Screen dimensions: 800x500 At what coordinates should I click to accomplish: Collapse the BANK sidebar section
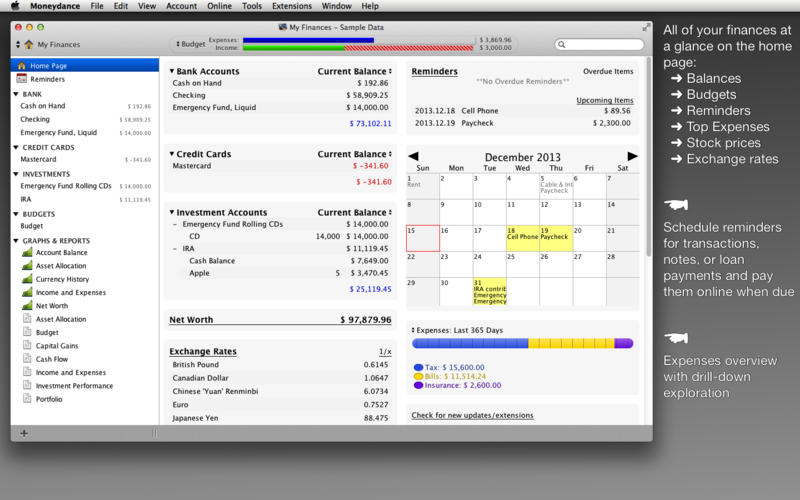point(16,94)
